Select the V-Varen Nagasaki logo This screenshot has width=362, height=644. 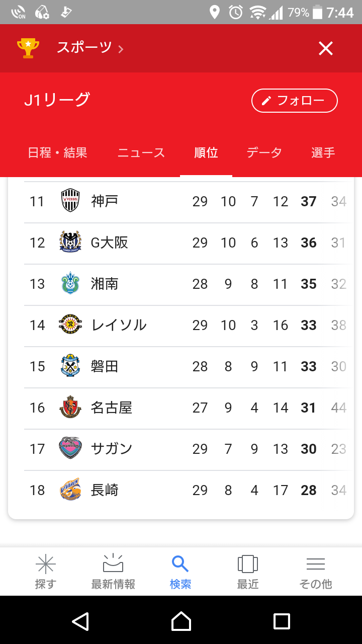(70, 490)
